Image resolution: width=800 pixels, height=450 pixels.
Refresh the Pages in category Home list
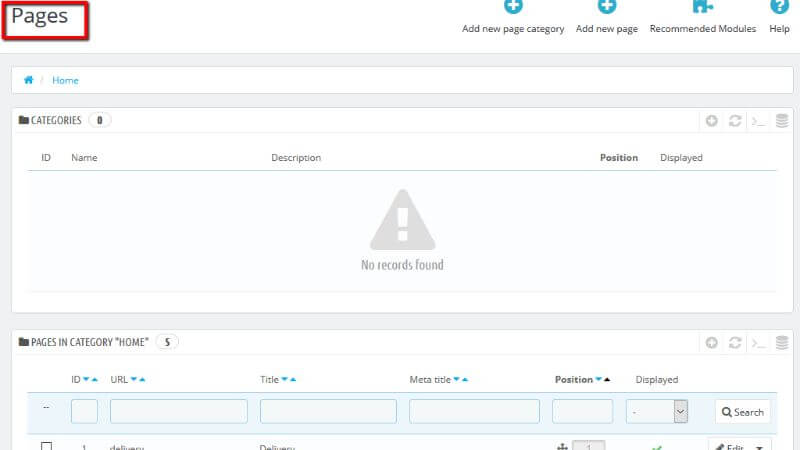(735, 343)
